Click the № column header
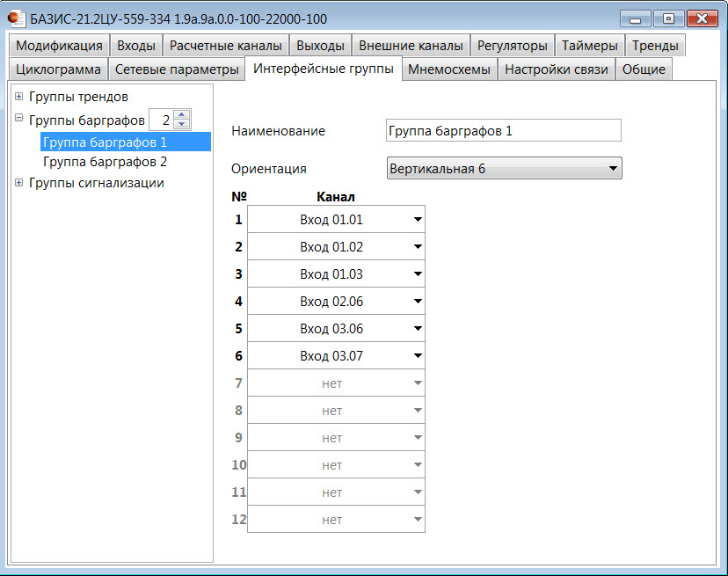 coord(239,197)
